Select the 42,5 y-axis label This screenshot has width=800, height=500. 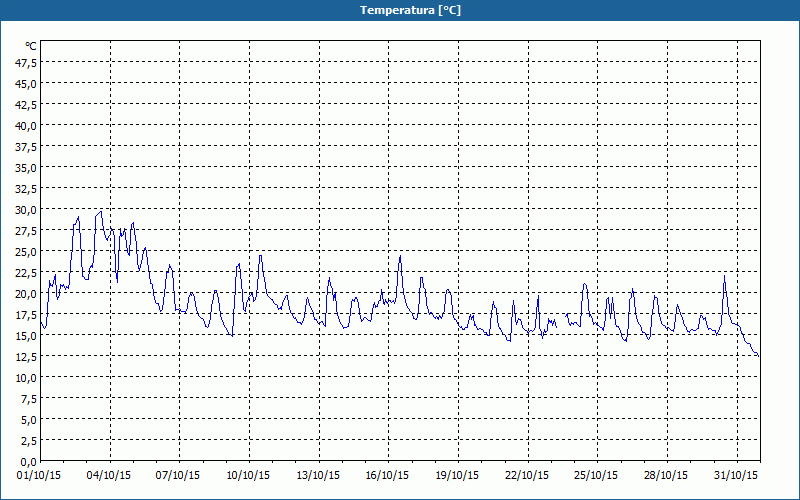coord(27,105)
